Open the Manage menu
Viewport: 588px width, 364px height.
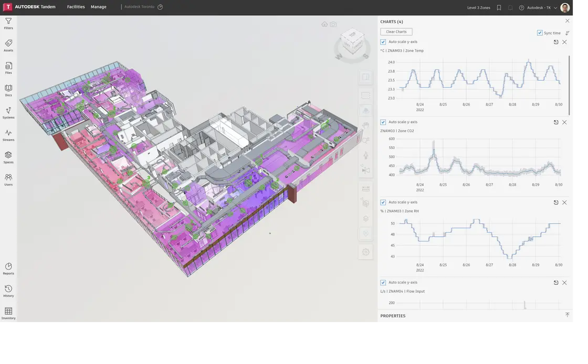(98, 7)
